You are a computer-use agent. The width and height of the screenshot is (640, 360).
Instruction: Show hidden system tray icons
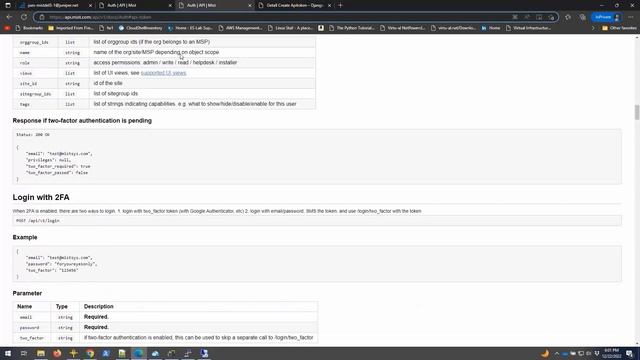point(557,353)
